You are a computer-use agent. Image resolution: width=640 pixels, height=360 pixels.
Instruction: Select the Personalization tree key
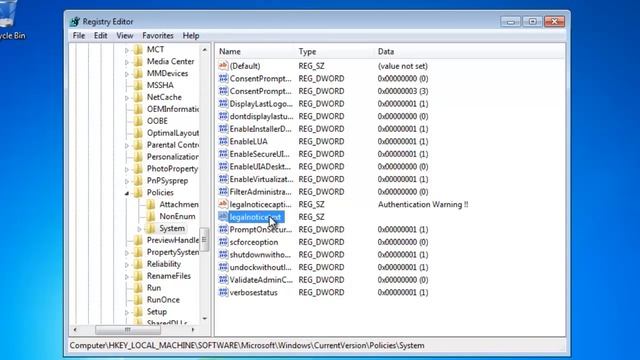173,157
